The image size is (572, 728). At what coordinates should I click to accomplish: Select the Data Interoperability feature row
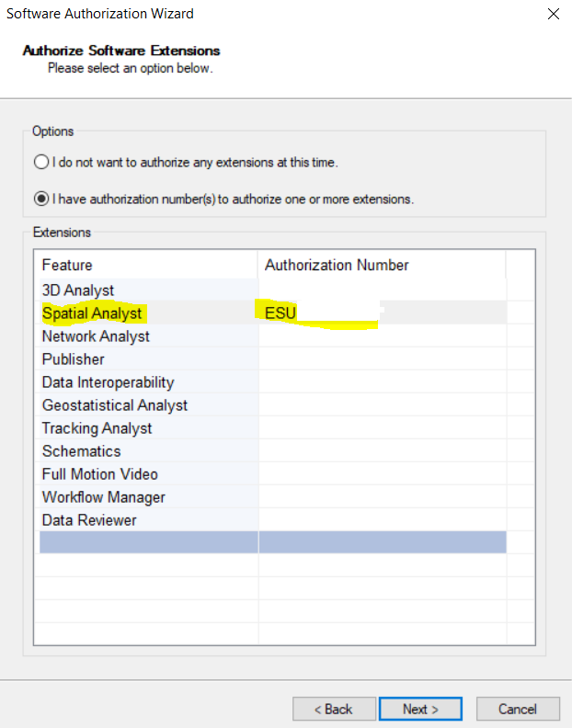click(108, 382)
